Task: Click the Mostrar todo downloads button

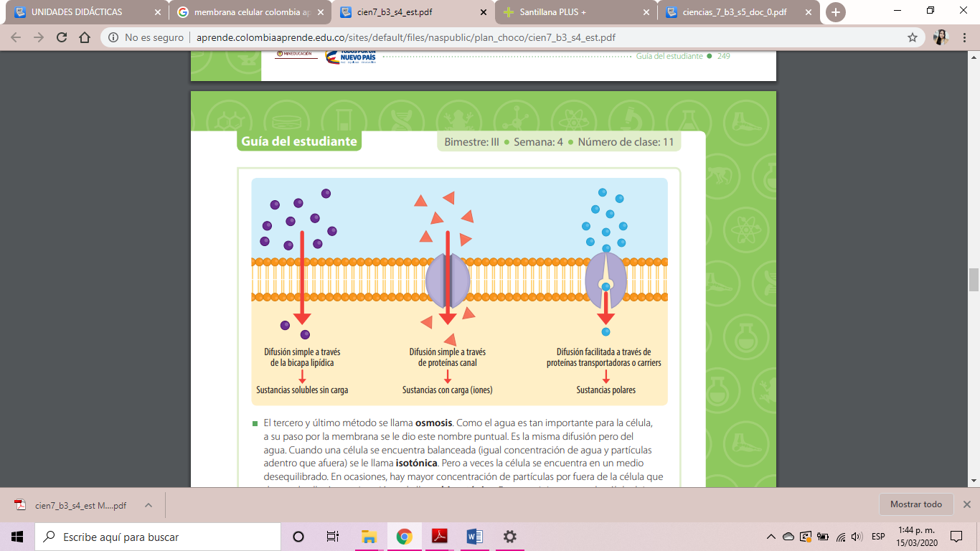Action: [x=916, y=504]
